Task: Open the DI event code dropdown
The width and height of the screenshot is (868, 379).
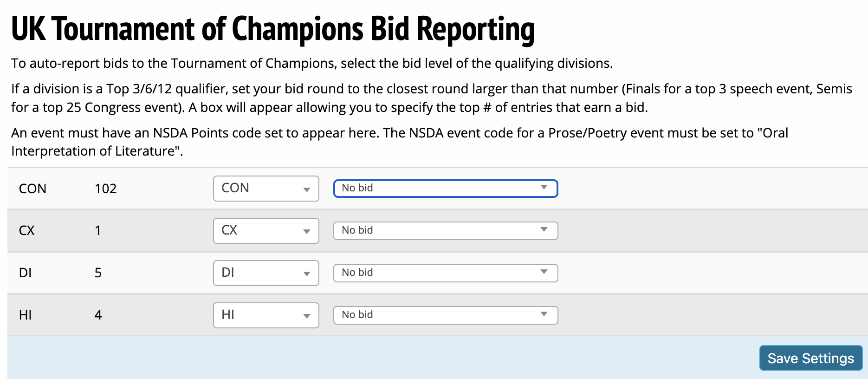Action: pyautogui.click(x=266, y=273)
